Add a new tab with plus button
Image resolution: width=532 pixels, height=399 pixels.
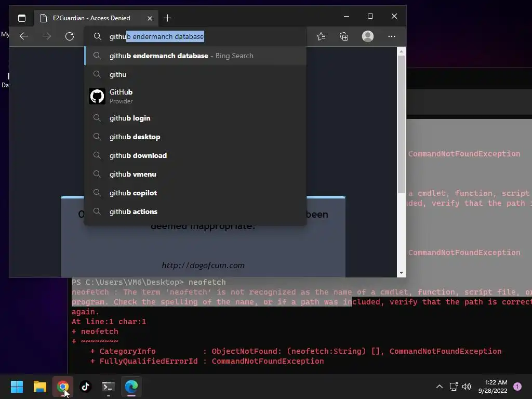tap(167, 18)
